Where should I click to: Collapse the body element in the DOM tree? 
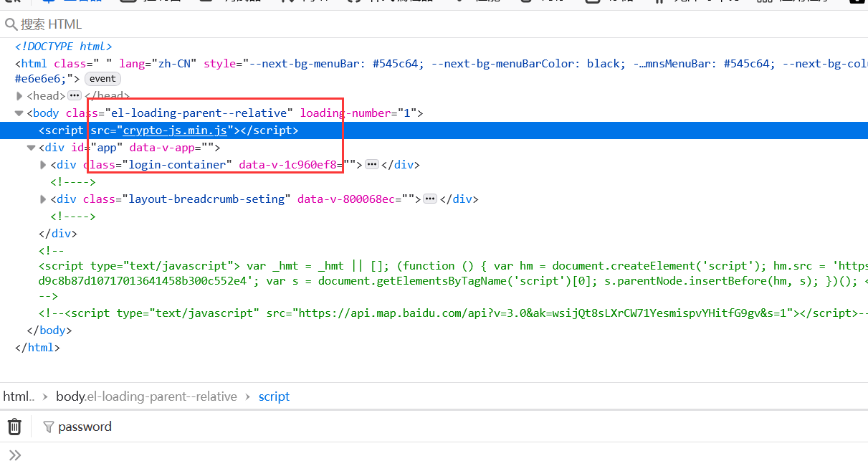pos(19,113)
